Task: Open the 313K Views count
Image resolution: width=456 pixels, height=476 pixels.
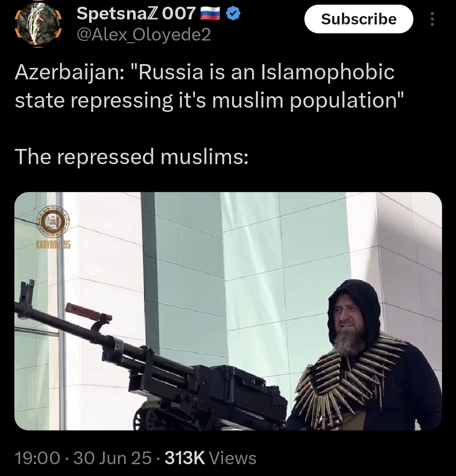Action: point(211,458)
